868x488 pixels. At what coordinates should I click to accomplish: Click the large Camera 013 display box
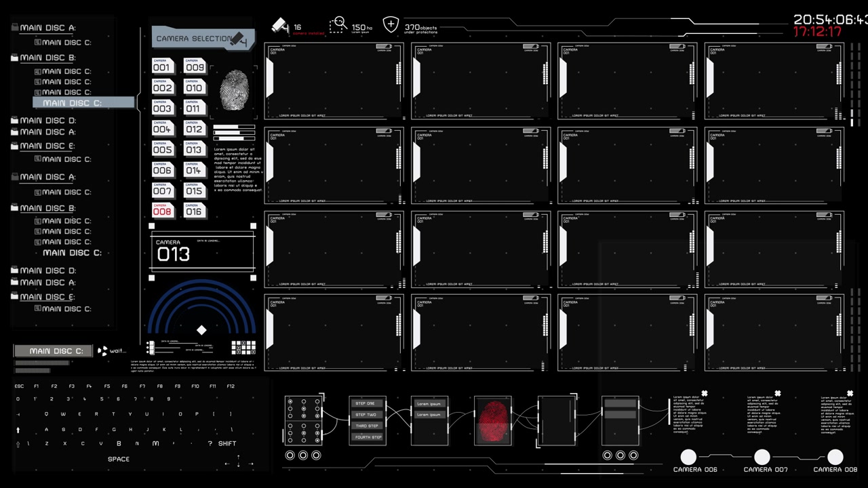click(x=203, y=251)
